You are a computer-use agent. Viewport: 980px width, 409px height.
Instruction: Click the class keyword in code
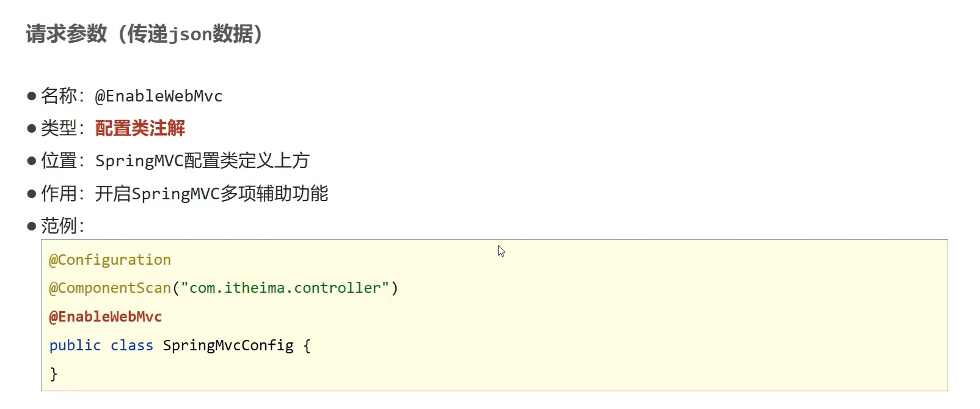[x=132, y=345]
